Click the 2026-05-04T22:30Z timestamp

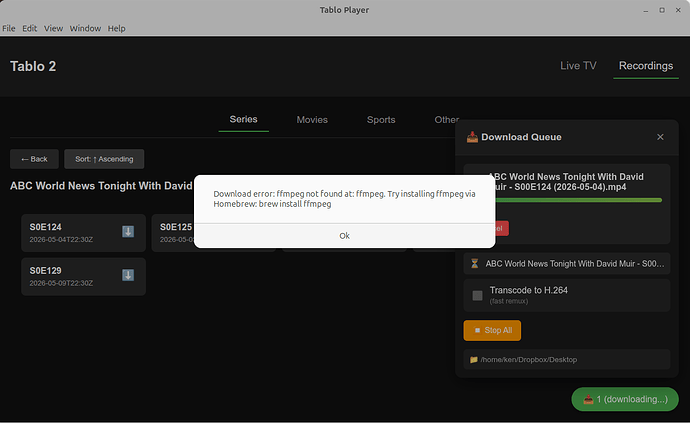[61, 239]
